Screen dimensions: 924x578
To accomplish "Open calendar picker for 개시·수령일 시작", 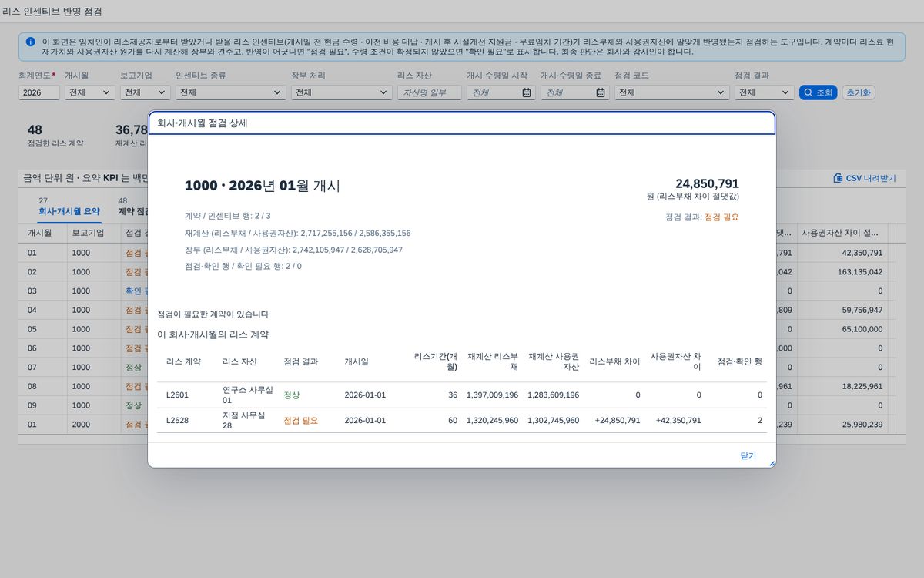I will pyautogui.click(x=527, y=92).
